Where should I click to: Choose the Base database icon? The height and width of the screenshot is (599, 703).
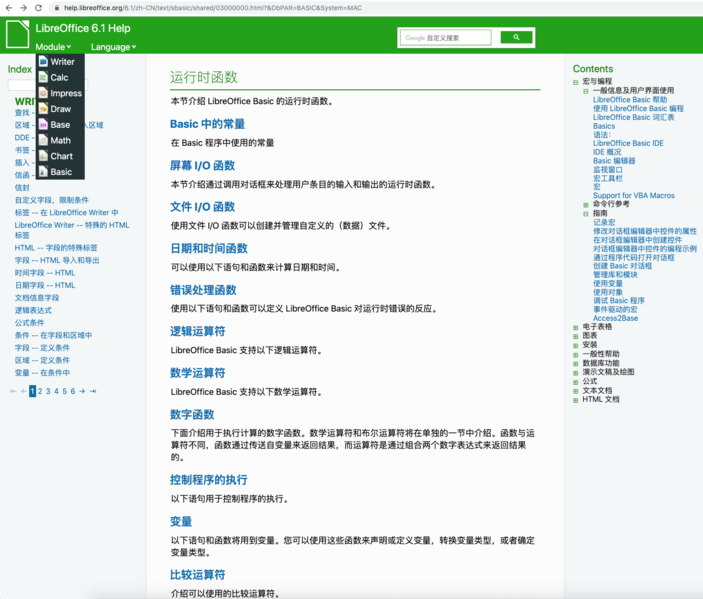pos(43,125)
